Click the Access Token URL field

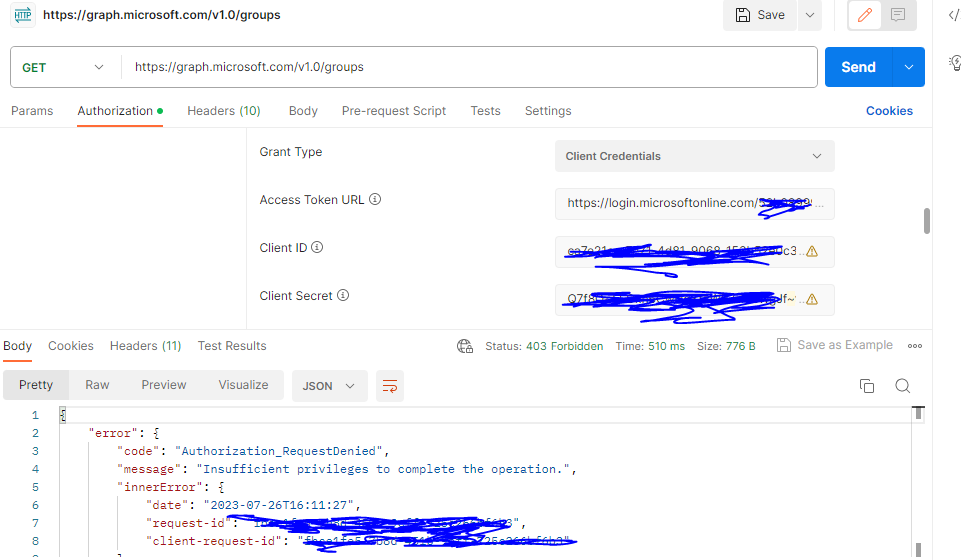694,203
